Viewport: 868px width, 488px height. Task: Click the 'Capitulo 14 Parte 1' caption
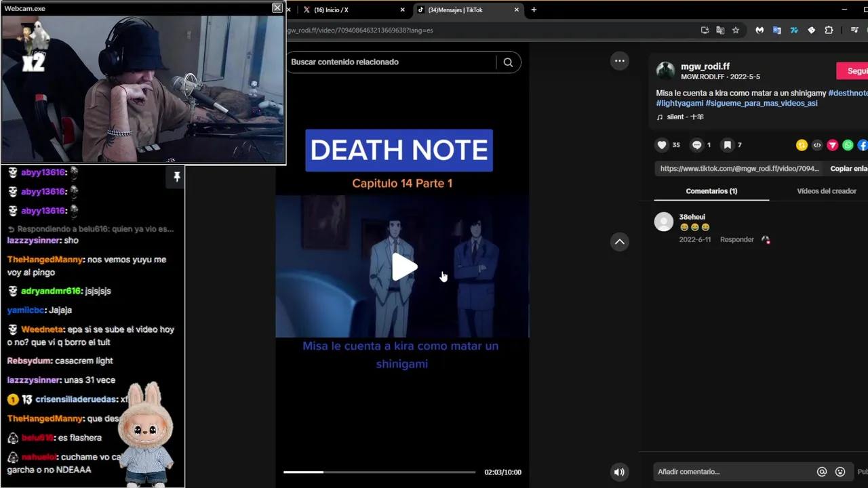coord(402,183)
